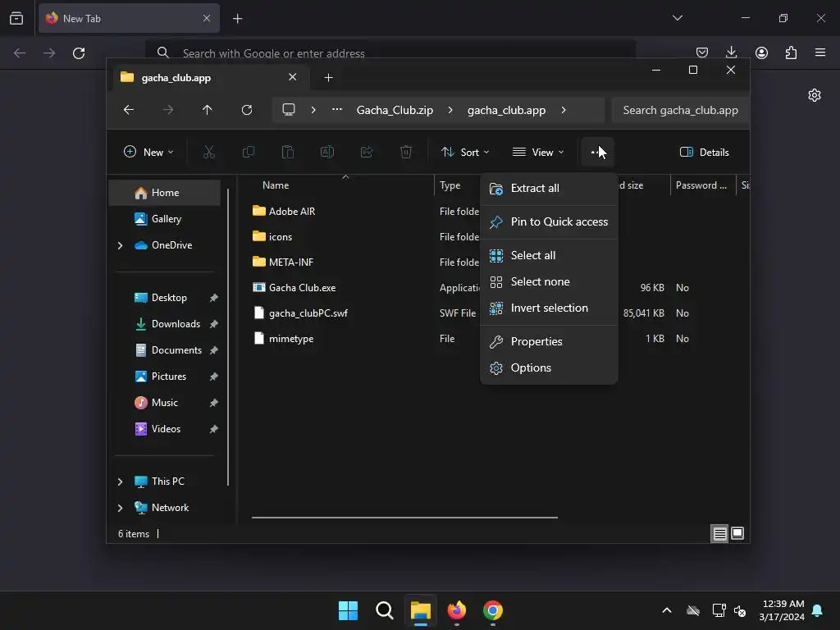This screenshot has width=840, height=630.
Task: Open Firefox downloads panel icon
Action: (731, 52)
